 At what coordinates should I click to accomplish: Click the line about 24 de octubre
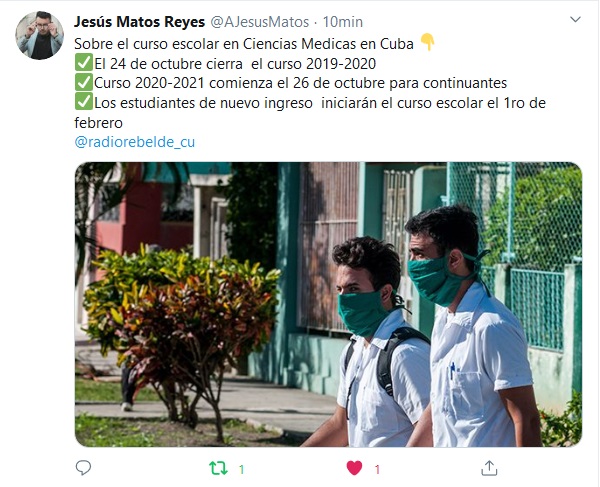pyautogui.click(x=235, y=64)
